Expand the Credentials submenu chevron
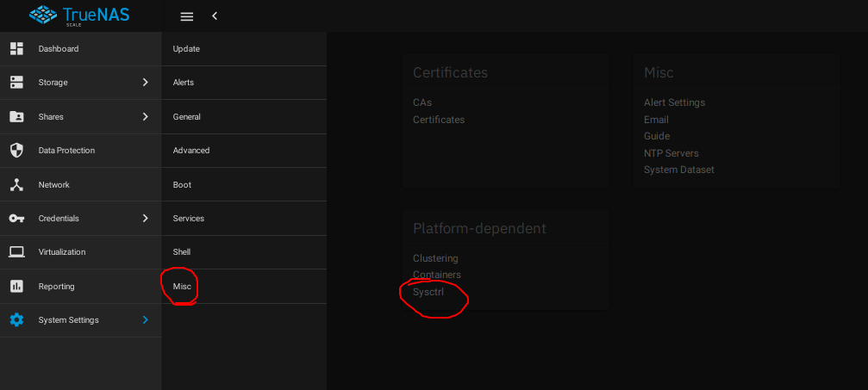 (x=145, y=219)
